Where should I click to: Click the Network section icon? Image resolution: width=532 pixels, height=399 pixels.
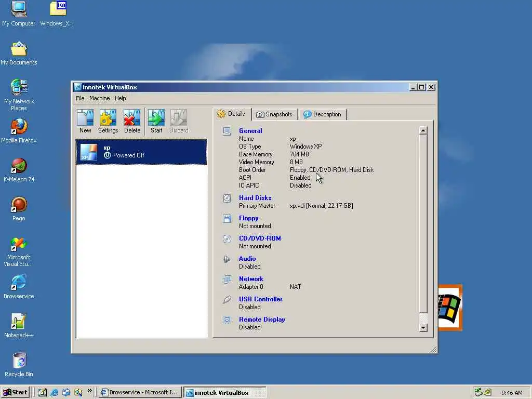click(227, 279)
